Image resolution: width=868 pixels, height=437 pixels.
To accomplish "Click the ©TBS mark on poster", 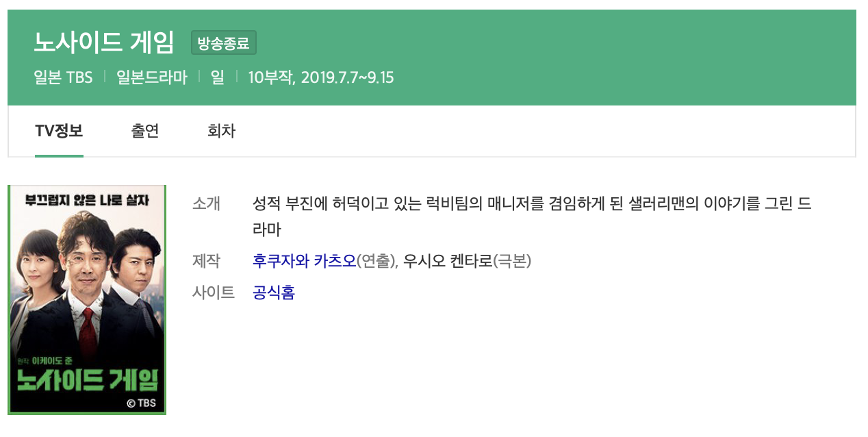I will 142,403.
